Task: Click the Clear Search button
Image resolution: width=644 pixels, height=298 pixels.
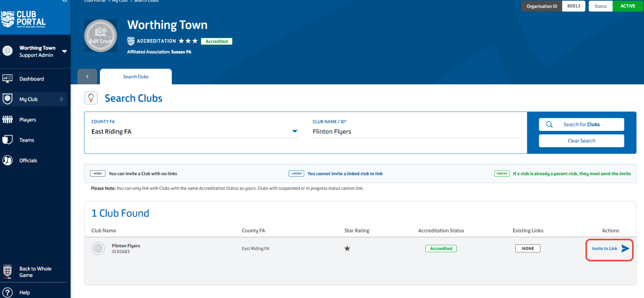Action: coord(581,141)
